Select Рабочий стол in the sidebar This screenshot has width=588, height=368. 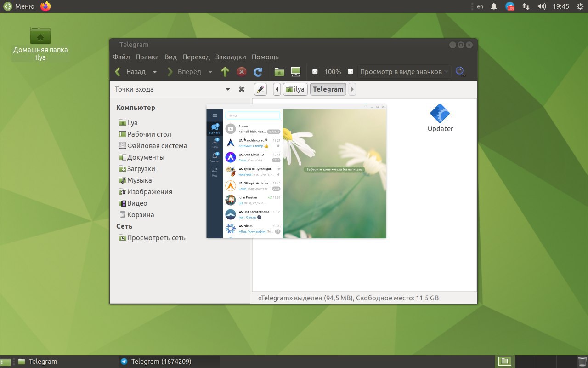[145, 134]
